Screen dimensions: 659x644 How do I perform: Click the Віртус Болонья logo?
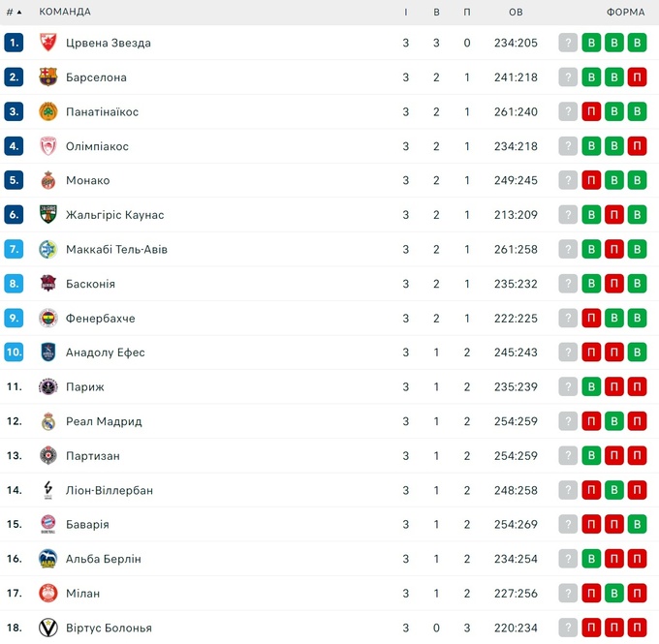[x=48, y=628]
